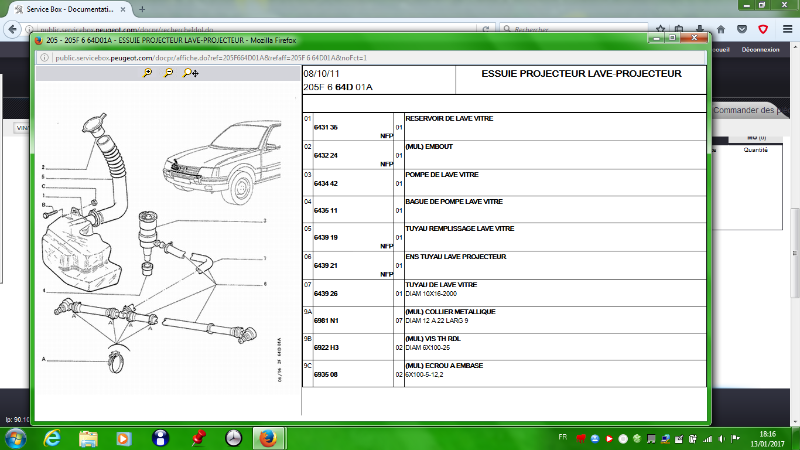Open the Windows Start menu

pos(16,438)
